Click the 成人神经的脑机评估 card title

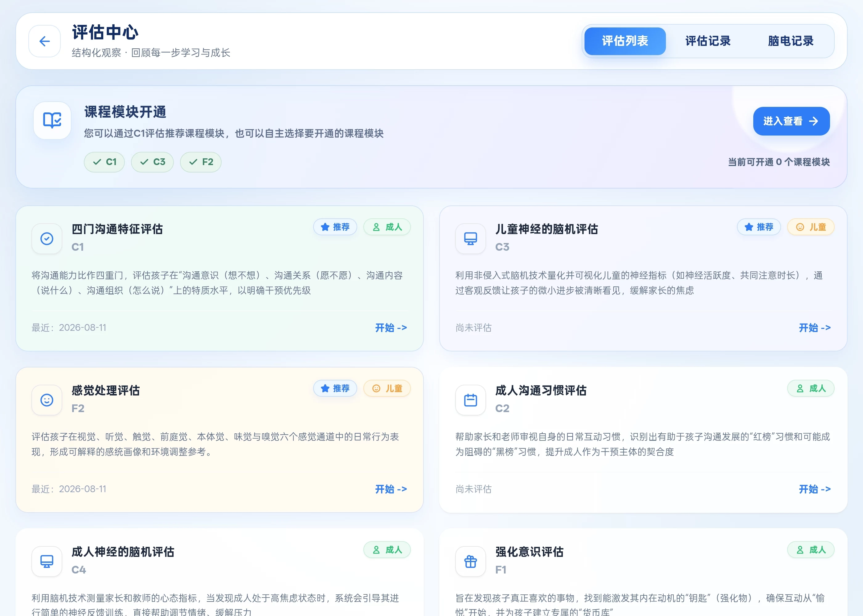tap(123, 552)
